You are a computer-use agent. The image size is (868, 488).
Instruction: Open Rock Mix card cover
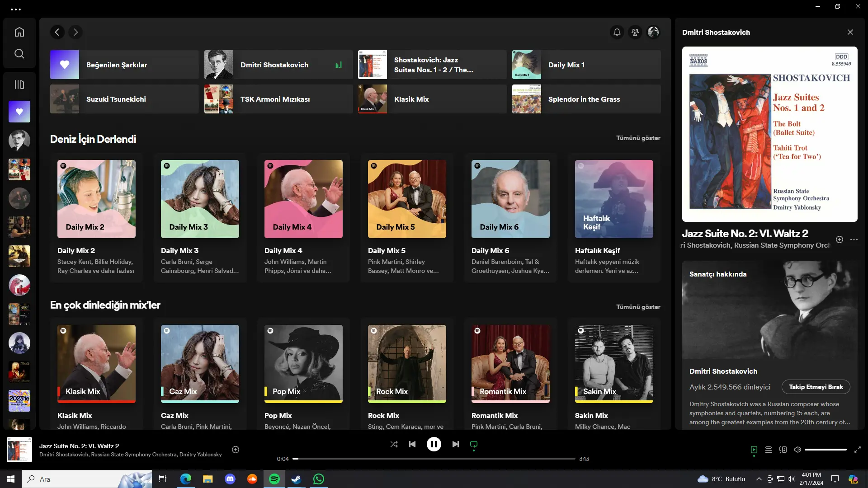(407, 364)
